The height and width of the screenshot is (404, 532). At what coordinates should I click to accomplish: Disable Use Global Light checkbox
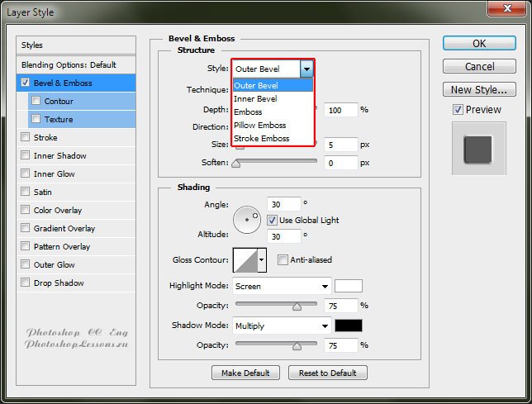(x=272, y=221)
